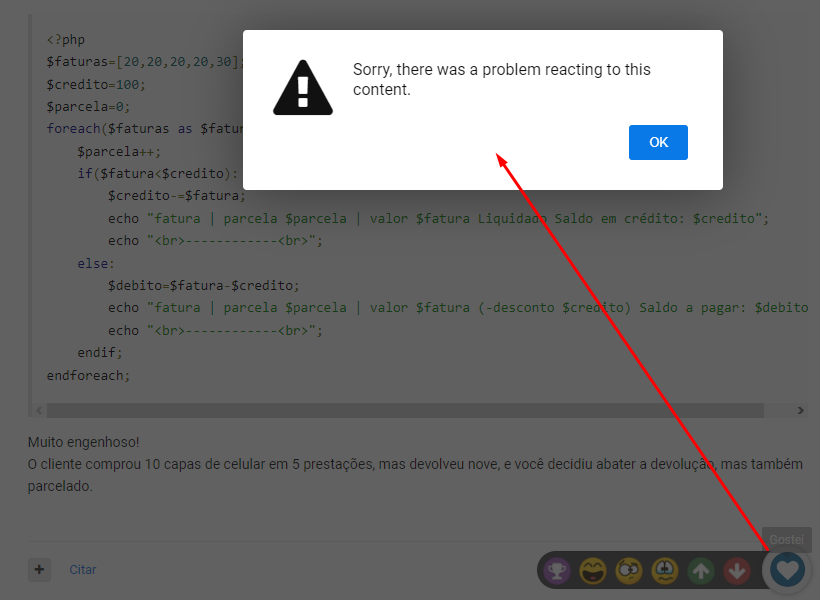Click OK to dismiss the error dialog
This screenshot has height=600, width=820.
tap(658, 142)
